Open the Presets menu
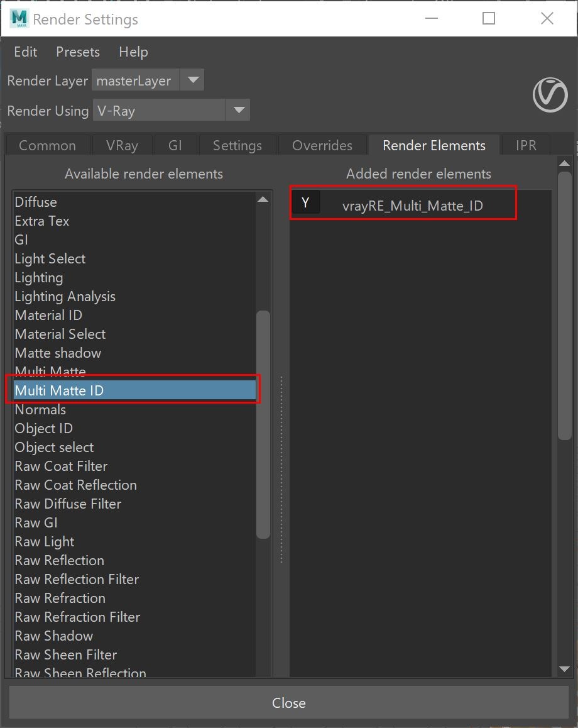 (78, 52)
